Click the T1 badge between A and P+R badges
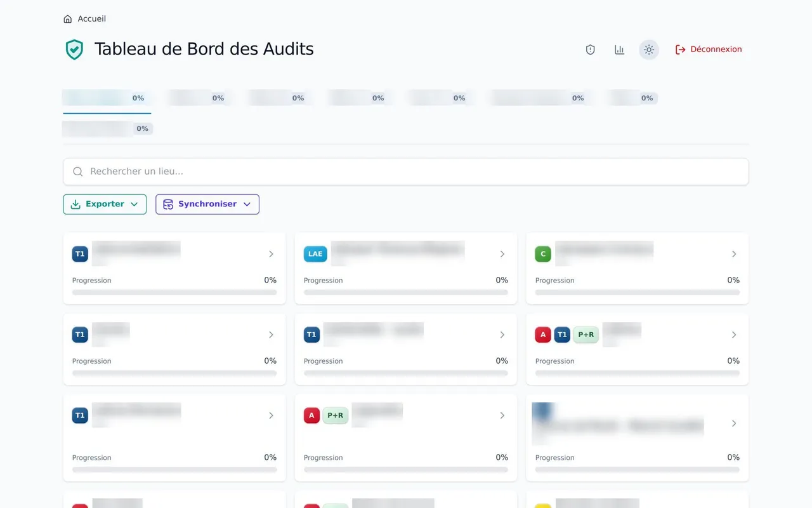The width and height of the screenshot is (812, 508). (x=562, y=335)
